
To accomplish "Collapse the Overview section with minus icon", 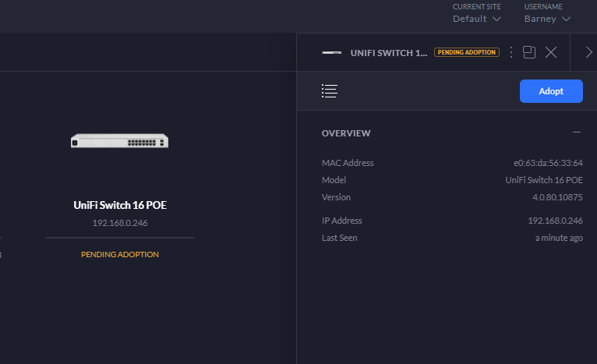I will tap(577, 133).
